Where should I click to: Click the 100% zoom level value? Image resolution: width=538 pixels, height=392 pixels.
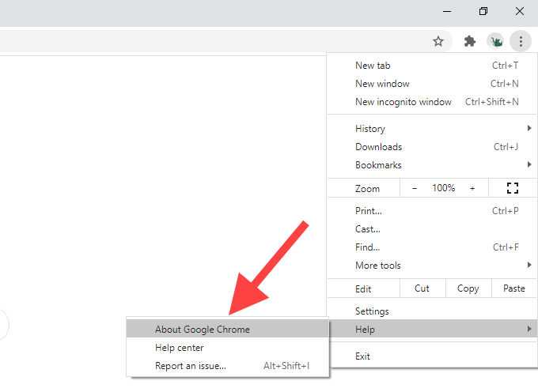(443, 188)
